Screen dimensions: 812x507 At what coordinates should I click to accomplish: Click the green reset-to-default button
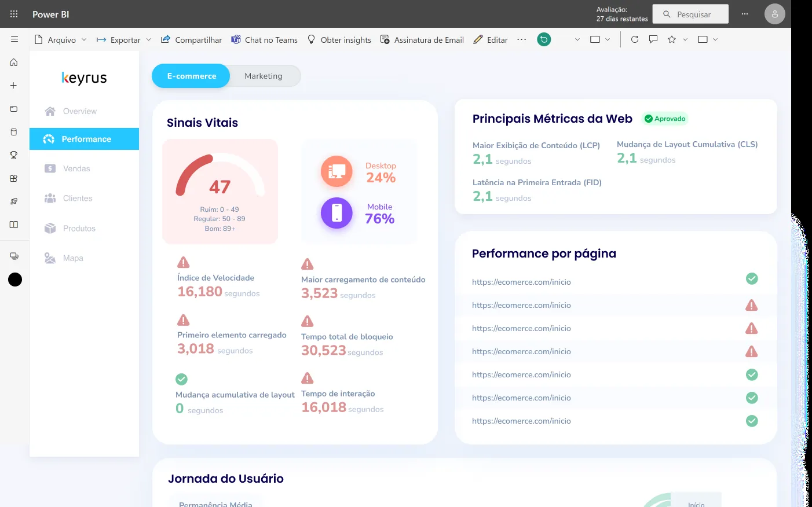544,39
